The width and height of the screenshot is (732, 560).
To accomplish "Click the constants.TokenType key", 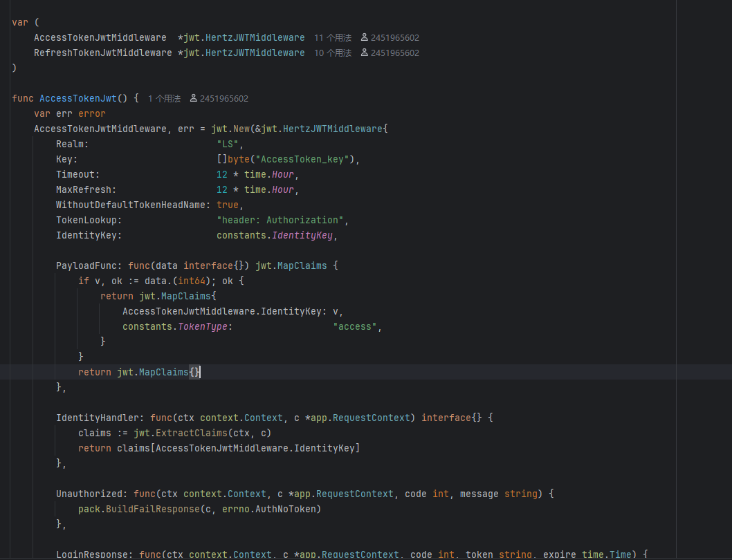I will [x=175, y=326].
